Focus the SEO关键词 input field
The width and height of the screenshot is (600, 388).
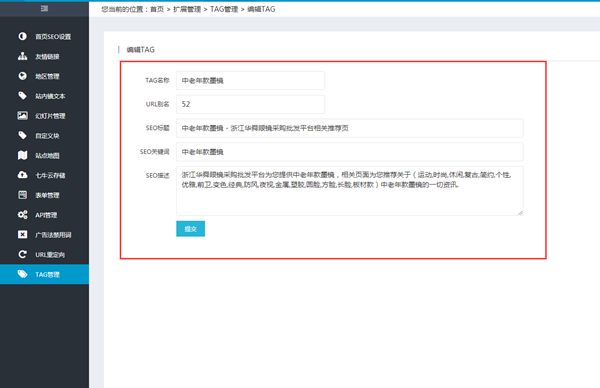349,152
